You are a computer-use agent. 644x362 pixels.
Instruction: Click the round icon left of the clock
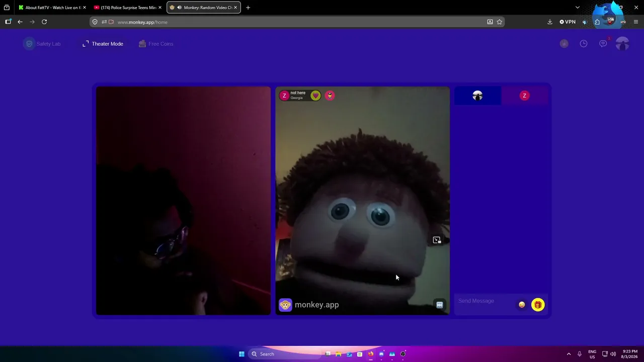pos(564,44)
